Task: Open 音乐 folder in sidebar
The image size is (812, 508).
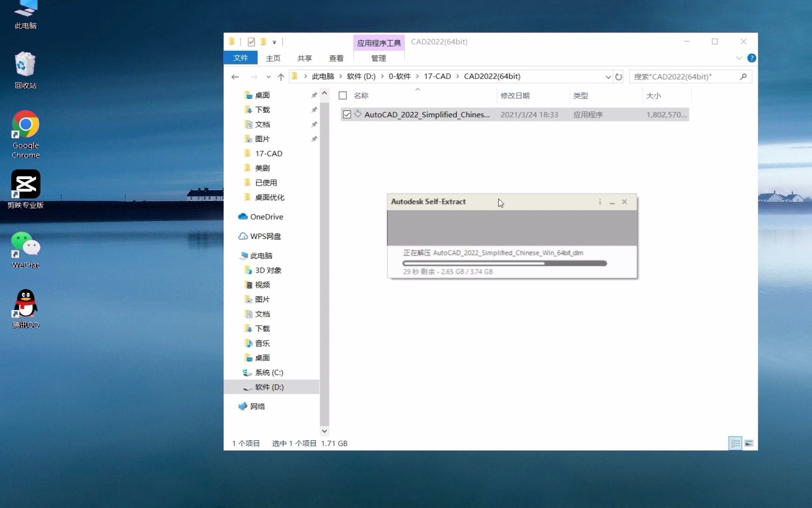Action: pyautogui.click(x=258, y=343)
